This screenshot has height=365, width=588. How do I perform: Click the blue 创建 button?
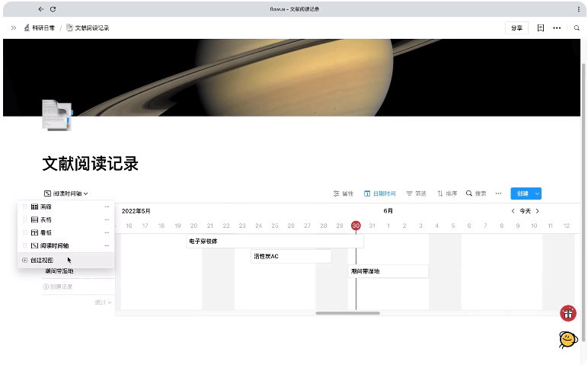coord(522,194)
